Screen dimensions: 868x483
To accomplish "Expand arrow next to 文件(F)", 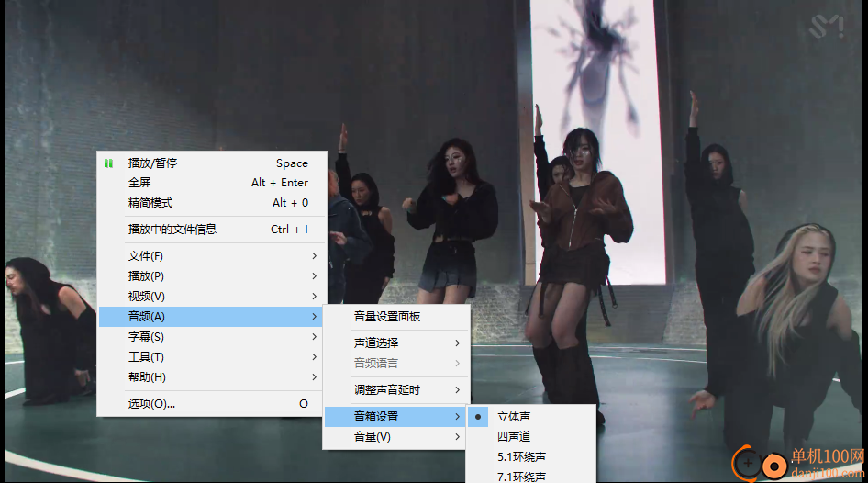I will coord(314,256).
